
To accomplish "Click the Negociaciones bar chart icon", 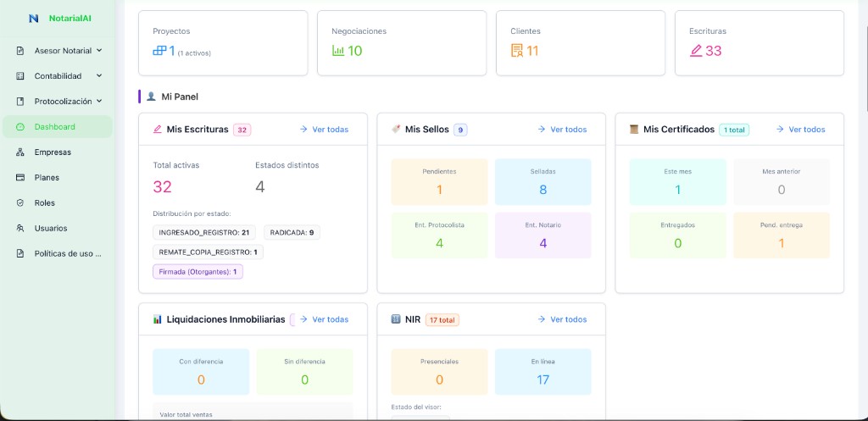I will pos(338,51).
